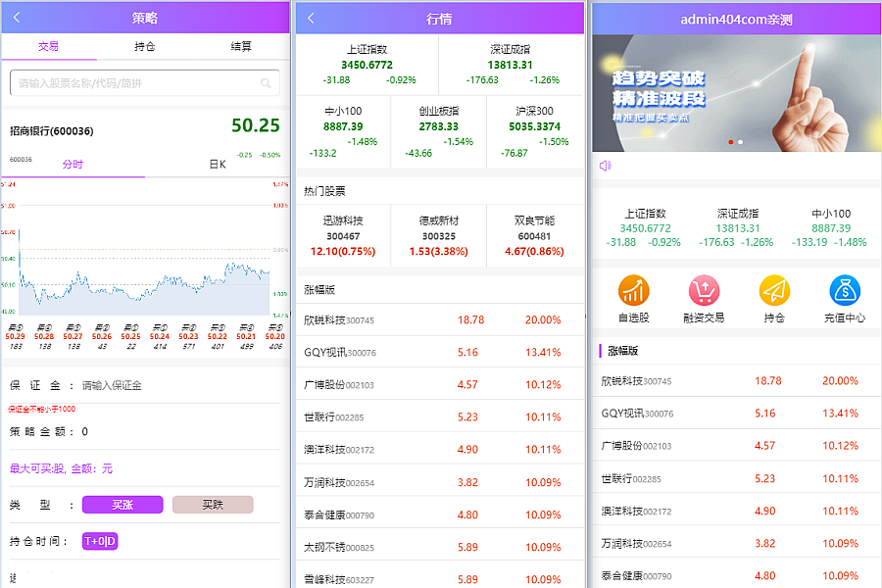
Task: Select the second white carousel dot
Action: (740, 142)
